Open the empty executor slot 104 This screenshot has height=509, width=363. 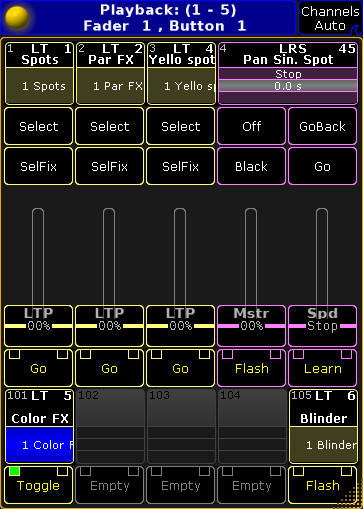tap(252, 426)
